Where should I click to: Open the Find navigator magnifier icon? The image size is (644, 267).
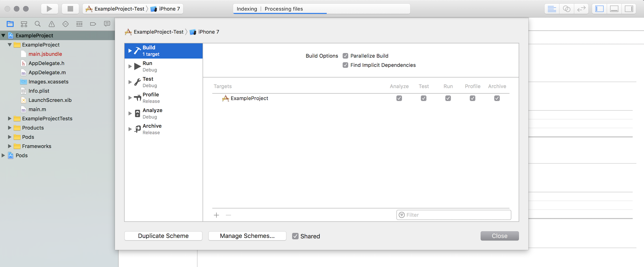click(x=38, y=24)
